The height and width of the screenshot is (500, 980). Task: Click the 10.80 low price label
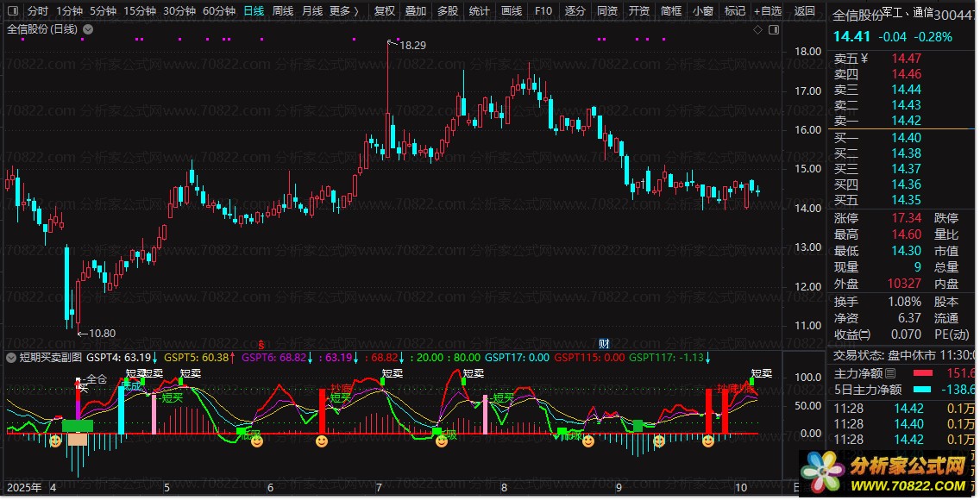[x=102, y=334]
